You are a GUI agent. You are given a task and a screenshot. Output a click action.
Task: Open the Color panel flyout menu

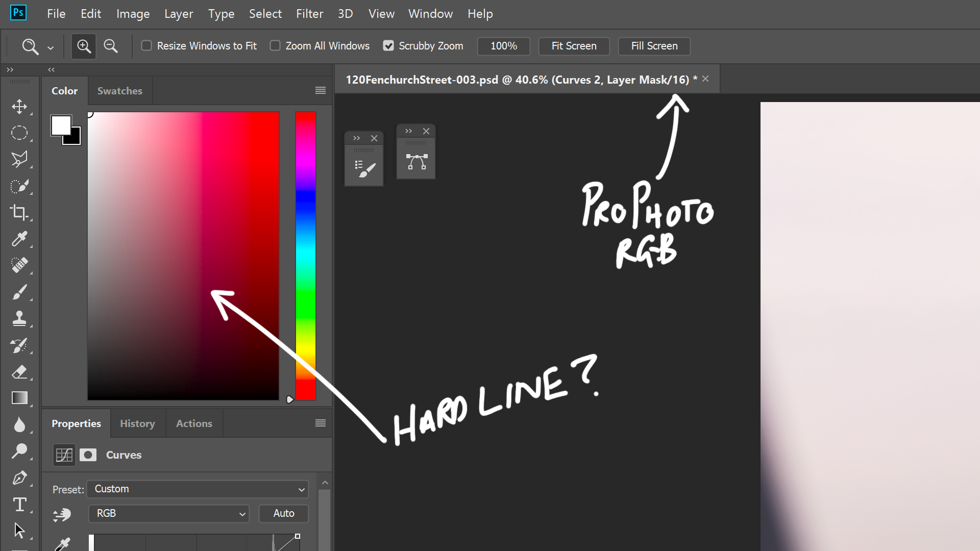[x=320, y=90]
